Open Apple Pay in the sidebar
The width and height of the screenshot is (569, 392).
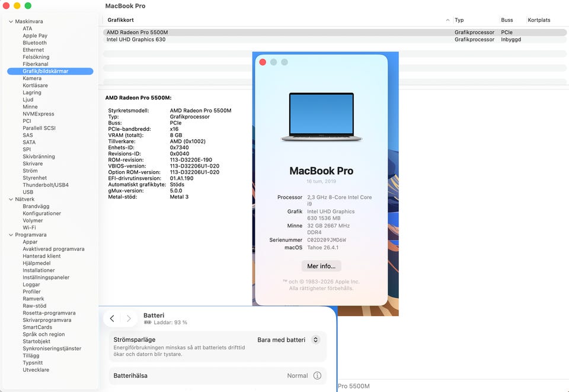[x=35, y=36]
